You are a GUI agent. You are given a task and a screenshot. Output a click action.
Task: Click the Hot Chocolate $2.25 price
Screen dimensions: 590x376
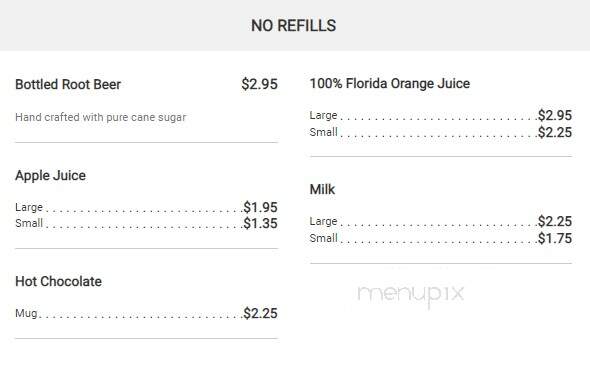pyautogui.click(x=260, y=313)
